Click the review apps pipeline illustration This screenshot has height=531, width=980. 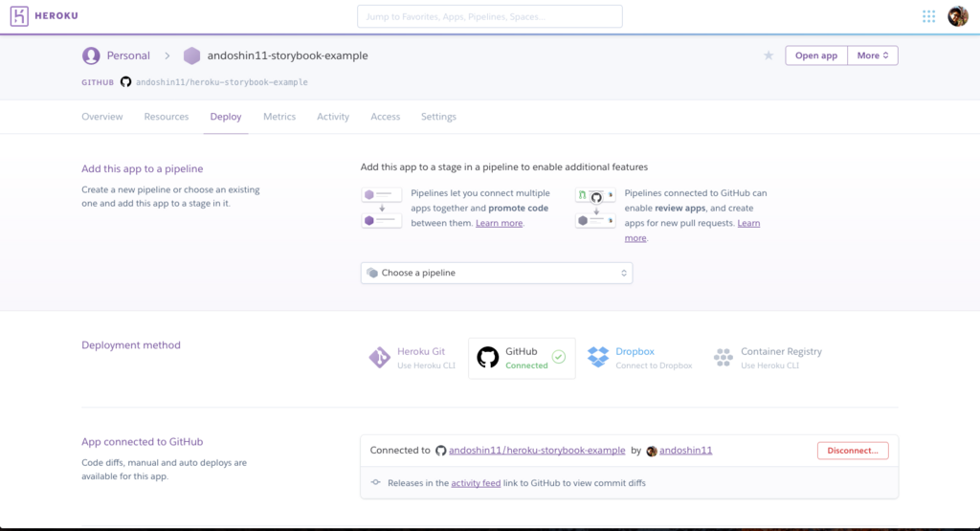pyautogui.click(x=595, y=208)
